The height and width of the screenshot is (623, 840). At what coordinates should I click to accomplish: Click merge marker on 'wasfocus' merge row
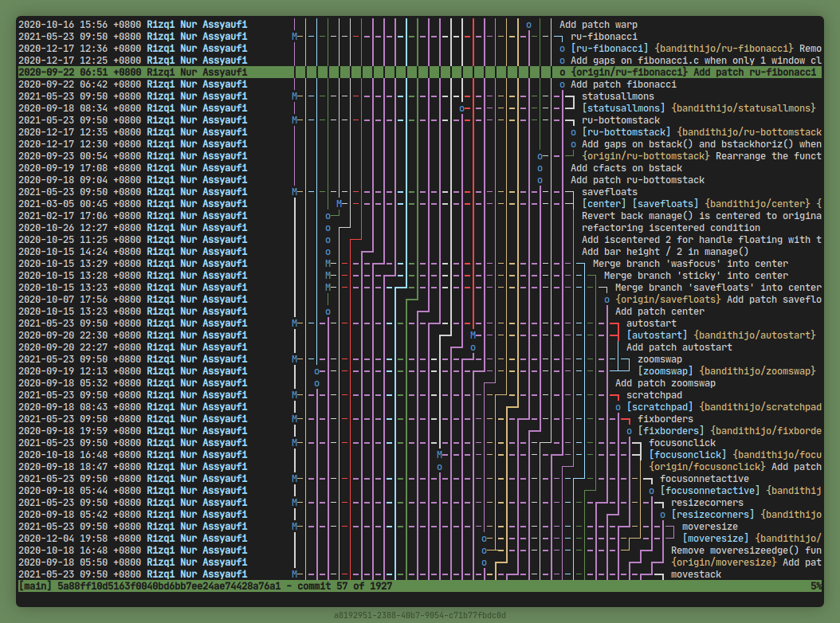[x=328, y=264]
